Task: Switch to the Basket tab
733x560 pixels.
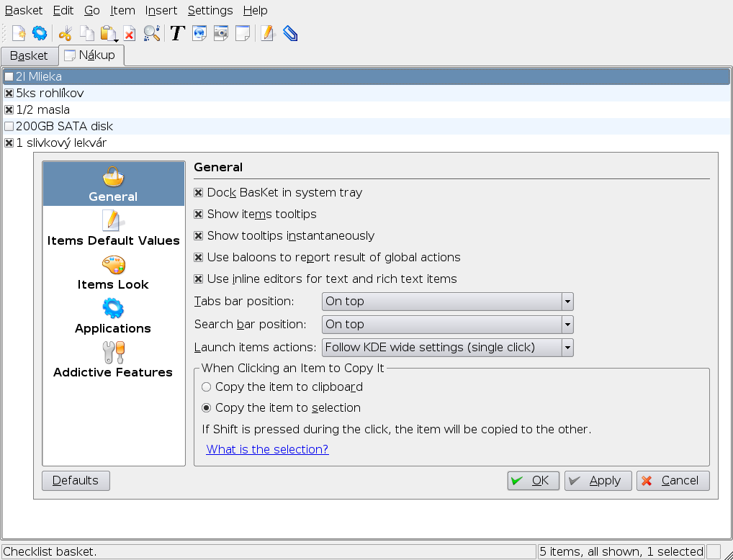Action: pyautogui.click(x=29, y=55)
